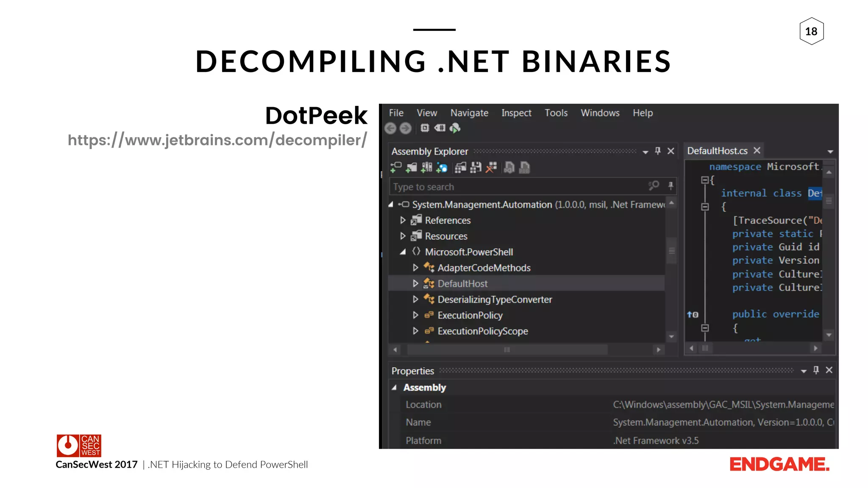Close the Assembly Explorer panel
The image size is (868, 488).
tap(671, 151)
